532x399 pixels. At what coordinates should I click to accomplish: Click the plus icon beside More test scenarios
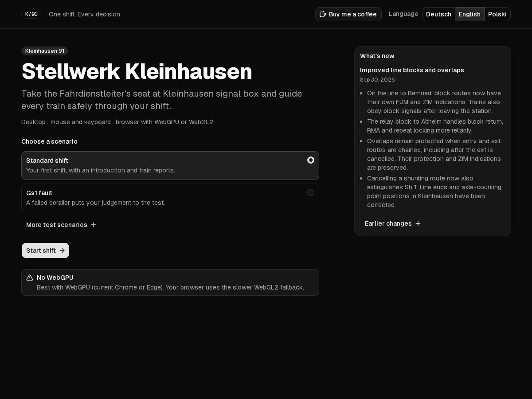pyautogui.click(x=94, y=225)
